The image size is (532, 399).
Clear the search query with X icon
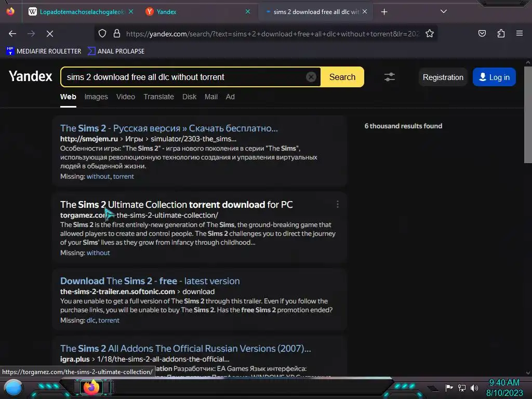311,77
